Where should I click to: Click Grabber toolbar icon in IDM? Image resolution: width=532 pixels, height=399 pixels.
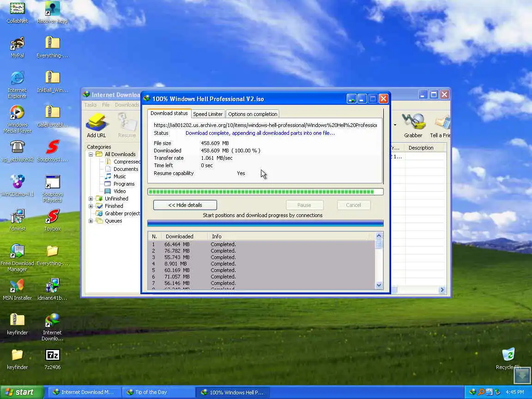coord(413,126)
